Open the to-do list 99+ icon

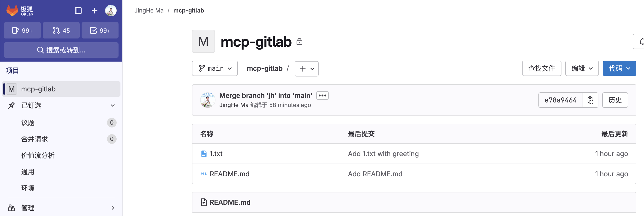tap(100, 30)
